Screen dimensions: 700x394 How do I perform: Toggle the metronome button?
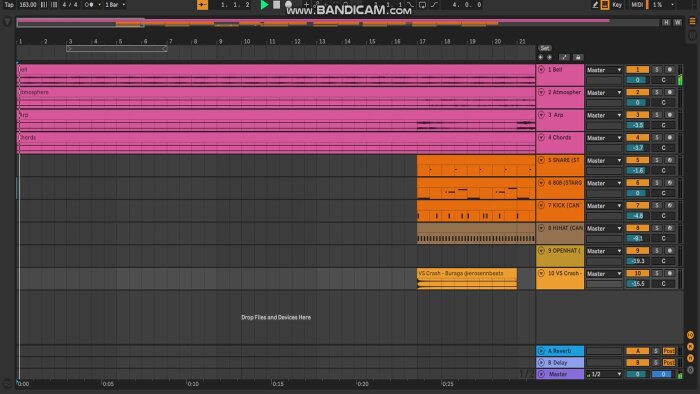(89, 5)
